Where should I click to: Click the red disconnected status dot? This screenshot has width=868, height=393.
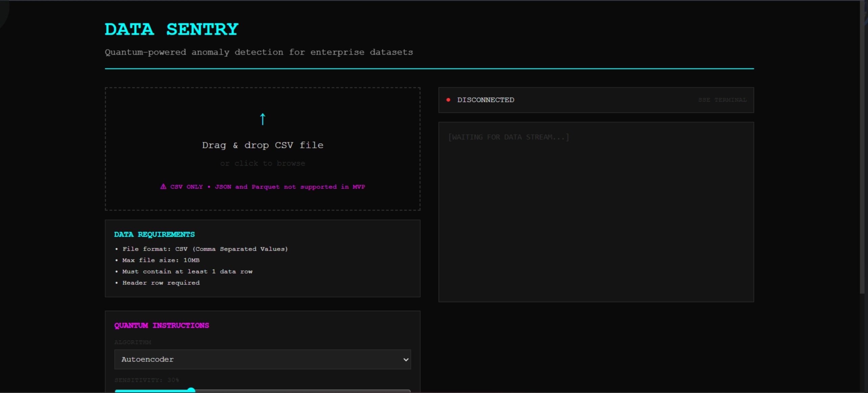tap(448, 100)
